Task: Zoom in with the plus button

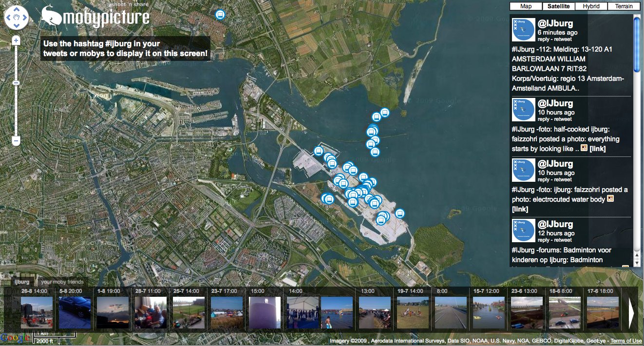Action: [16, 40]
